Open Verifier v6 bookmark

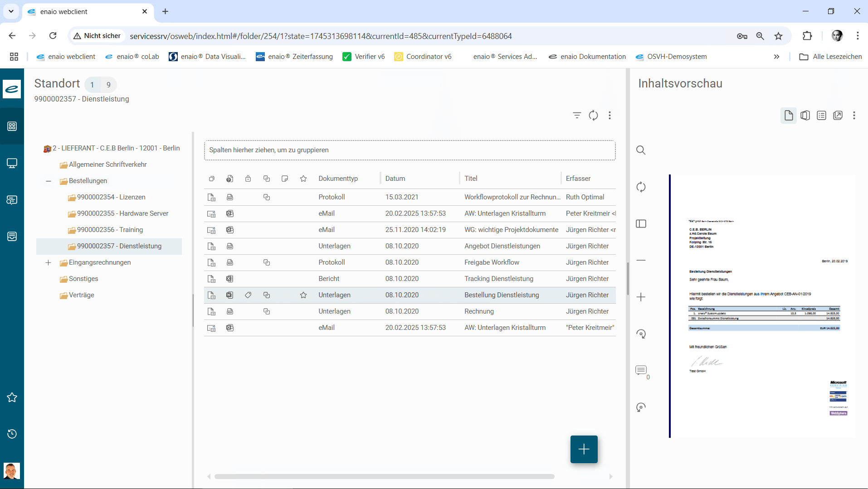(364, 57)
